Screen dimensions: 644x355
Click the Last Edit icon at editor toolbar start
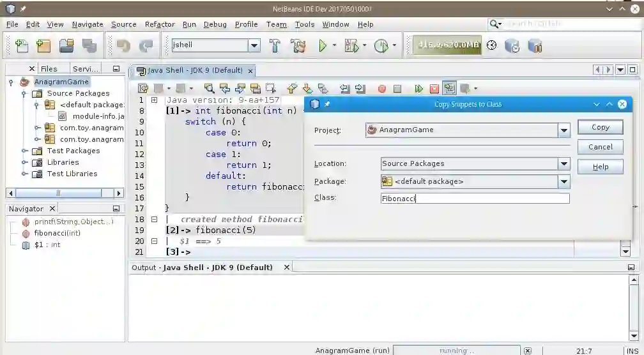tap(143, 88)
